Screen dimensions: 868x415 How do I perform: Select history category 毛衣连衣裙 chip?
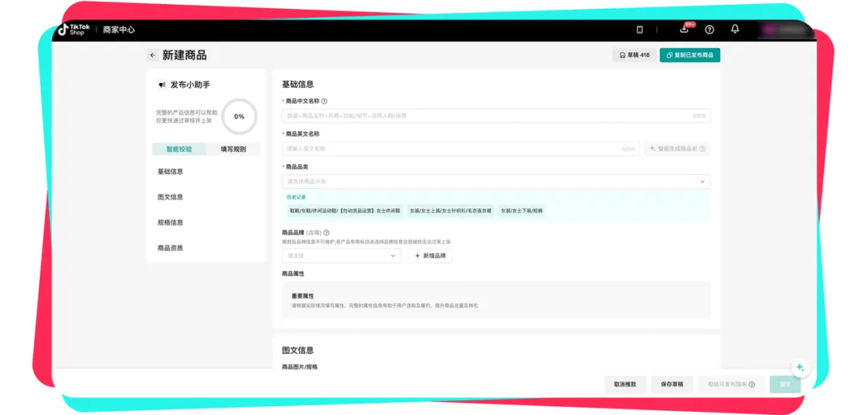450,211
